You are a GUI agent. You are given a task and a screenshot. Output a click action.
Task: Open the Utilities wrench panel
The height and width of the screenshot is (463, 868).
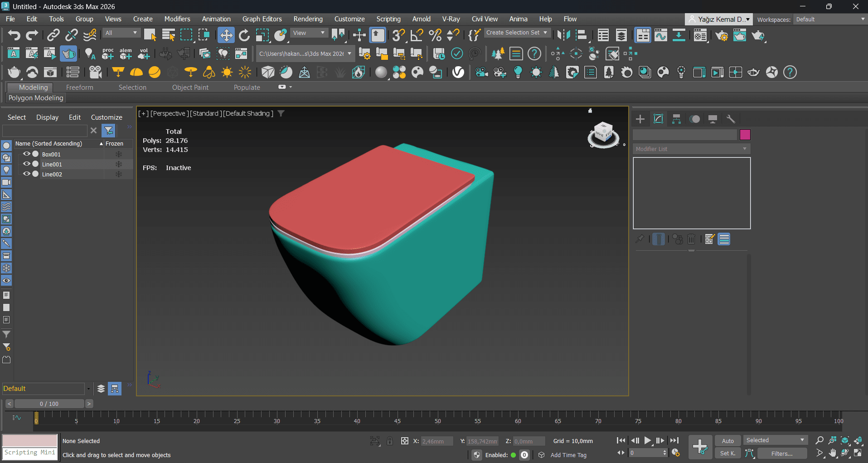[730, 119]
